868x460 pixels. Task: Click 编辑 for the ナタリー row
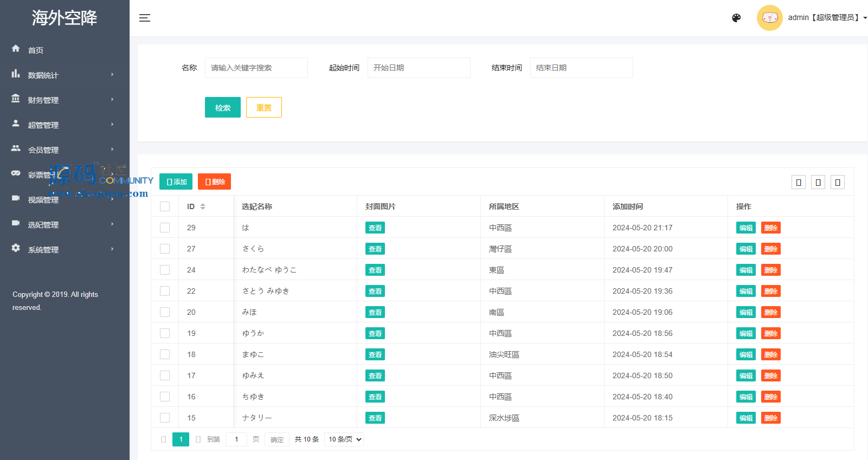(x=746, y=418)
